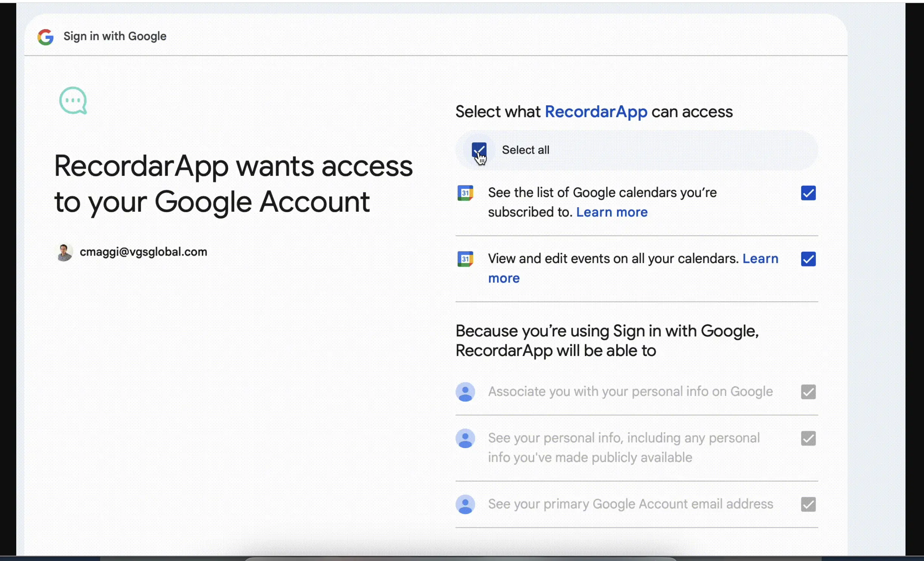Uncheck 'View and edit events on all your calendars'
The width and height of the screenshot is (924, 561).
point(808,259)
